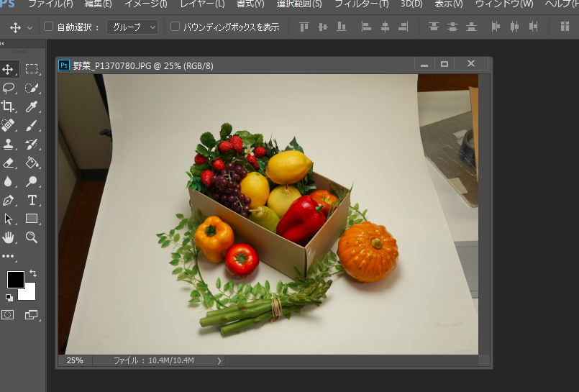Image resolution: width=579 pixels, height=392 pixels.
Task: Open the 書式(Y) menu
Action: pyautogui.click(x=250, y=4)
